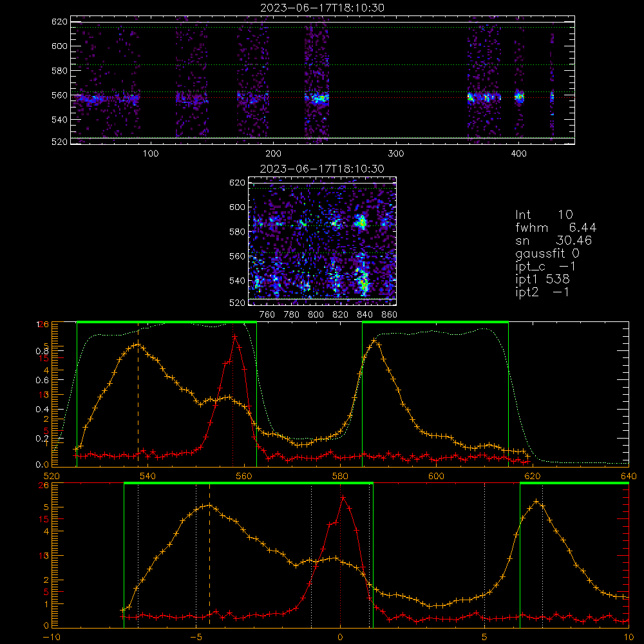Click the x-axis label 580 in profile plot
The height and width of the screenshot is (644, 644).
[x=340, y=476]
